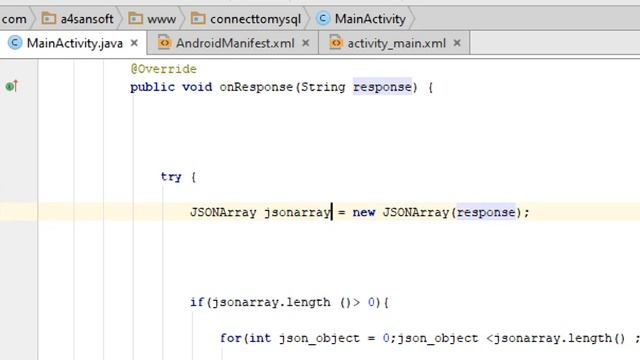Click the XML file icon on activity_main.xml tab
Viewport: 640px width, 360px height.
(x=336, y=42)
